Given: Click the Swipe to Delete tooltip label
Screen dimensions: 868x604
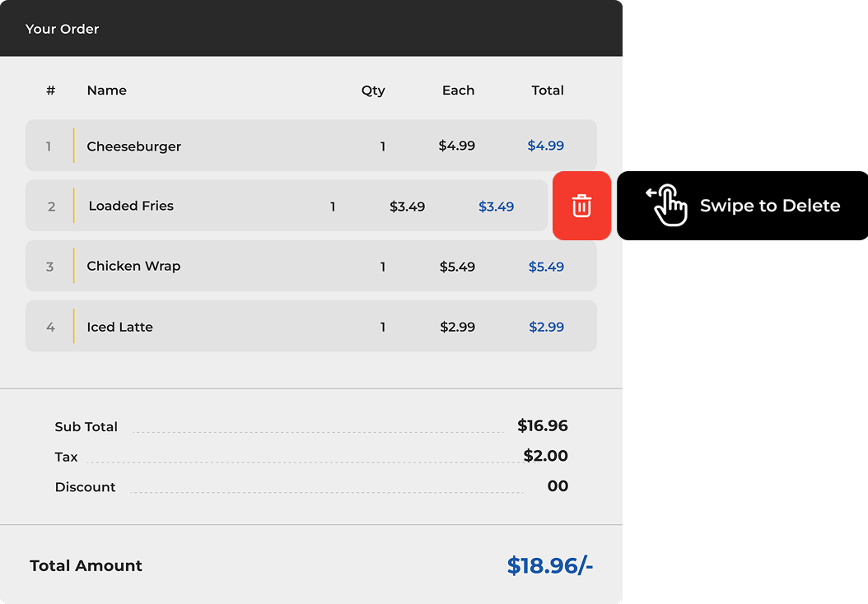Looking at the screenshot, I should click(x=770, y=206).
